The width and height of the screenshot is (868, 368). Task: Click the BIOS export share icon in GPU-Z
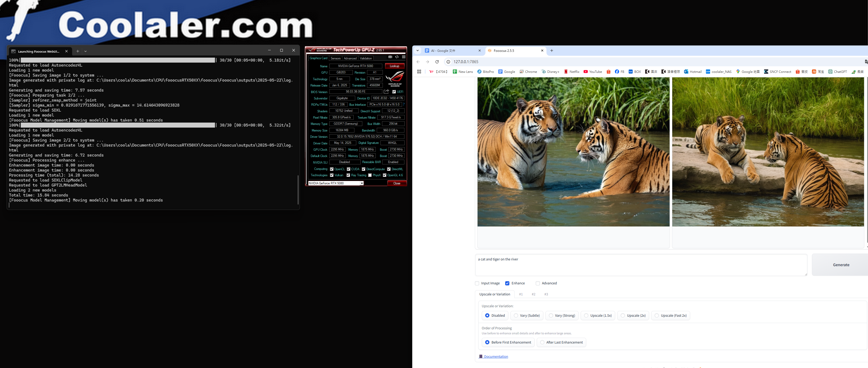(x=387, y=92)
